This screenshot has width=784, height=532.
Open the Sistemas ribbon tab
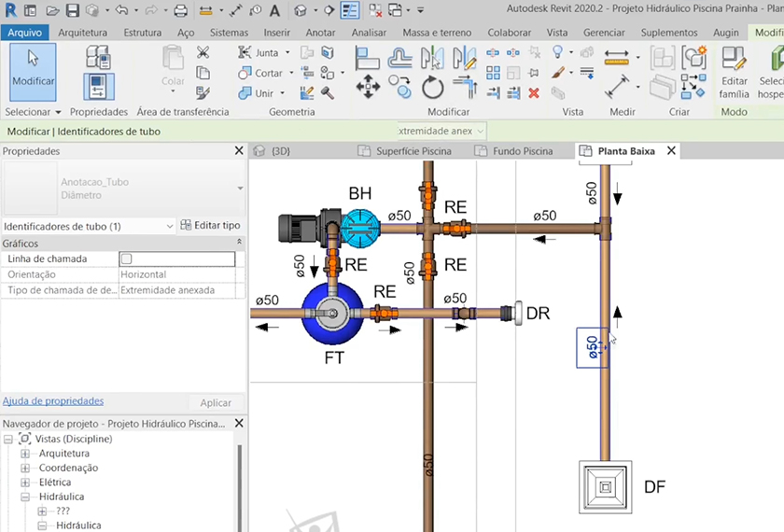(229, 33)
